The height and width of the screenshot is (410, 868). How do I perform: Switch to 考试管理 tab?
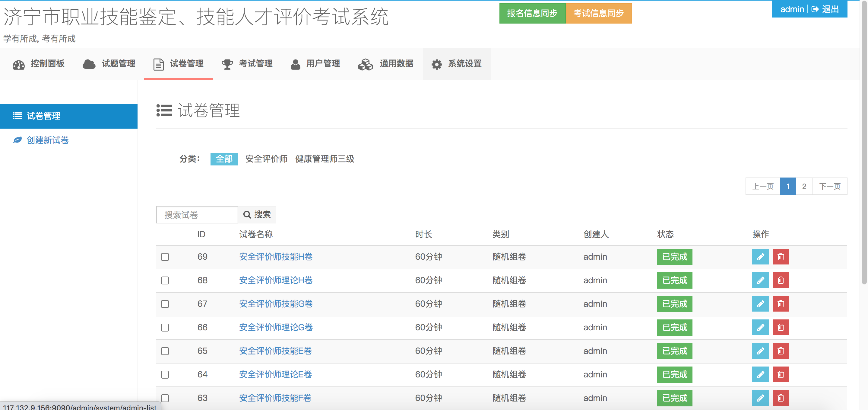(x=247, y=64)
